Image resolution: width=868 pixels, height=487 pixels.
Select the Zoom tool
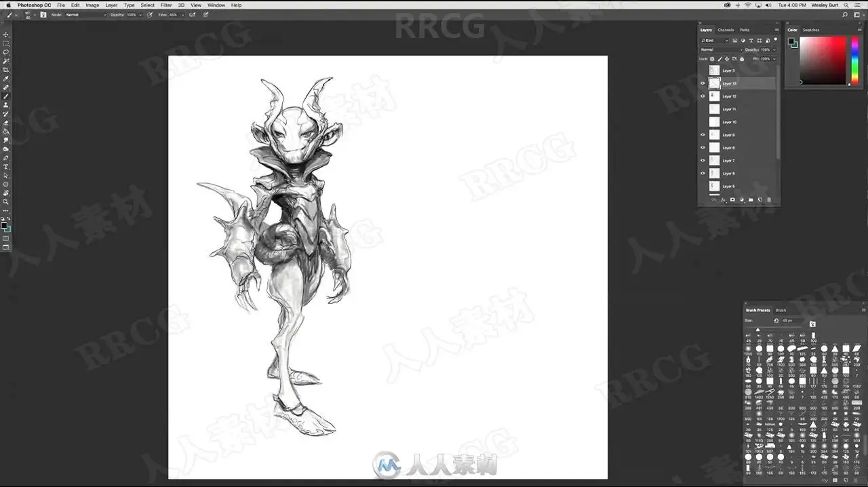tap(6, 202)
